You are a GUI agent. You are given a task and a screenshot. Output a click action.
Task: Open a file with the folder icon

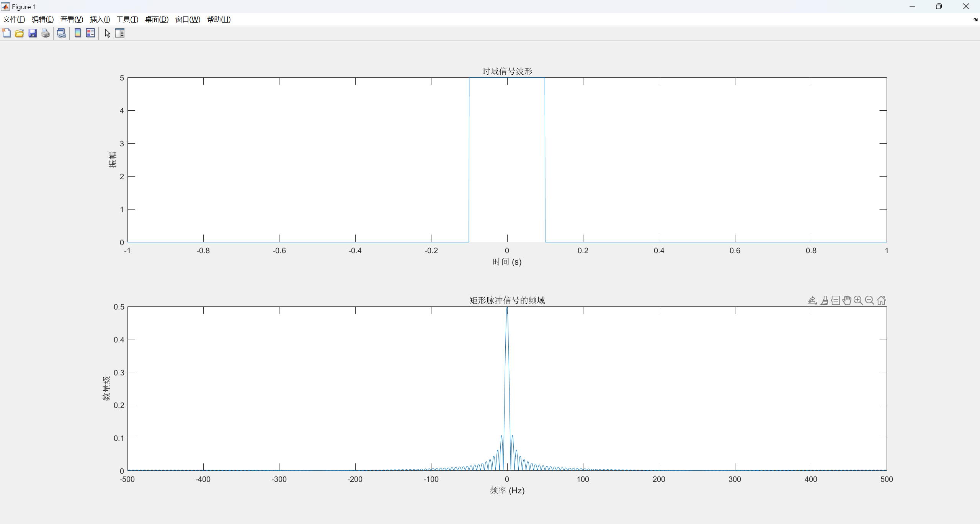pos(20,33)
